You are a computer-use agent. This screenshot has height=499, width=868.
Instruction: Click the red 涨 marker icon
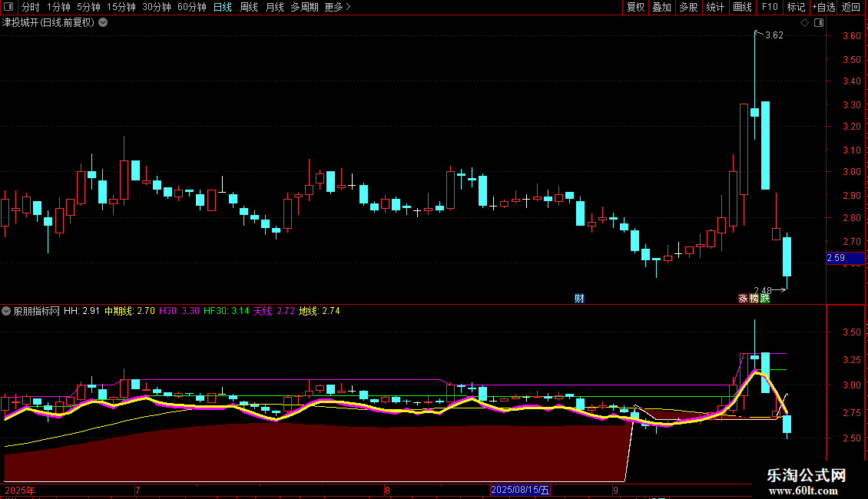(743, 298)
